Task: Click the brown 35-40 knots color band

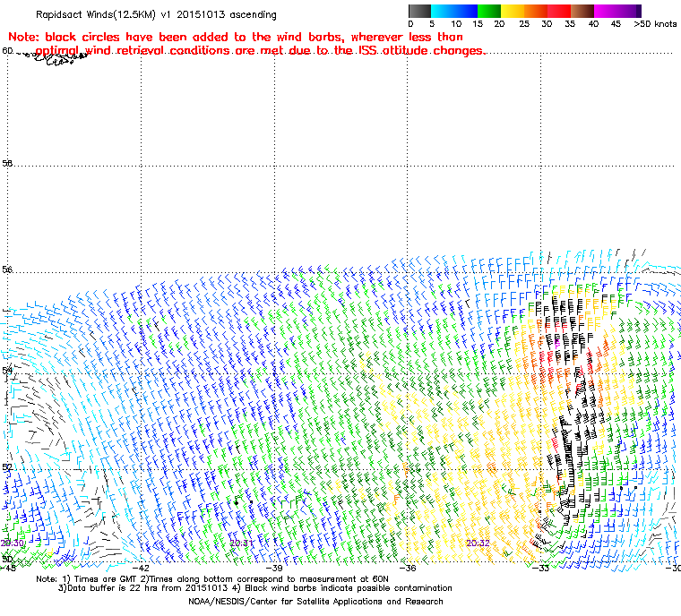Action: [x=582, y=11]
